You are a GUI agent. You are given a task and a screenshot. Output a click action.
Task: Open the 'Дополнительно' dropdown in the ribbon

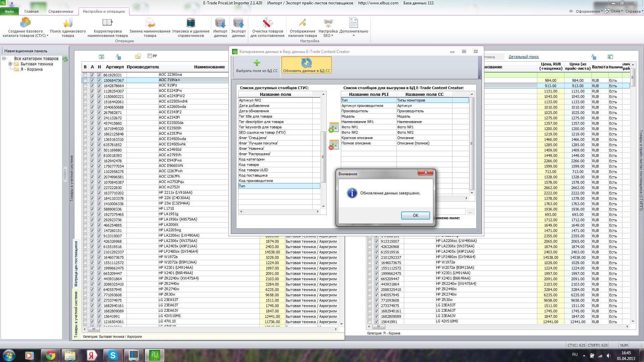pyautogui.click(x=354, y=27)
